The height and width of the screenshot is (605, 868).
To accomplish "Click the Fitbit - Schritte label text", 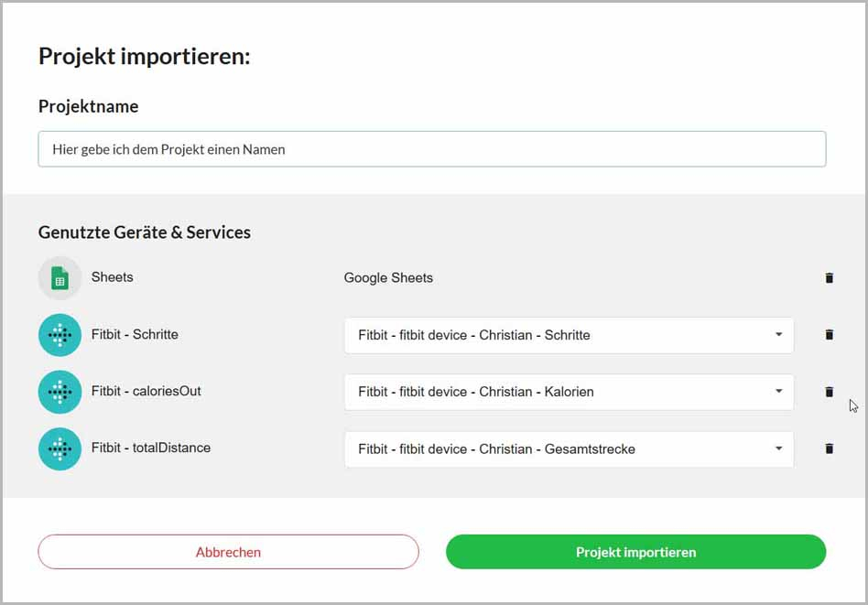I will [x=135, y=334].
